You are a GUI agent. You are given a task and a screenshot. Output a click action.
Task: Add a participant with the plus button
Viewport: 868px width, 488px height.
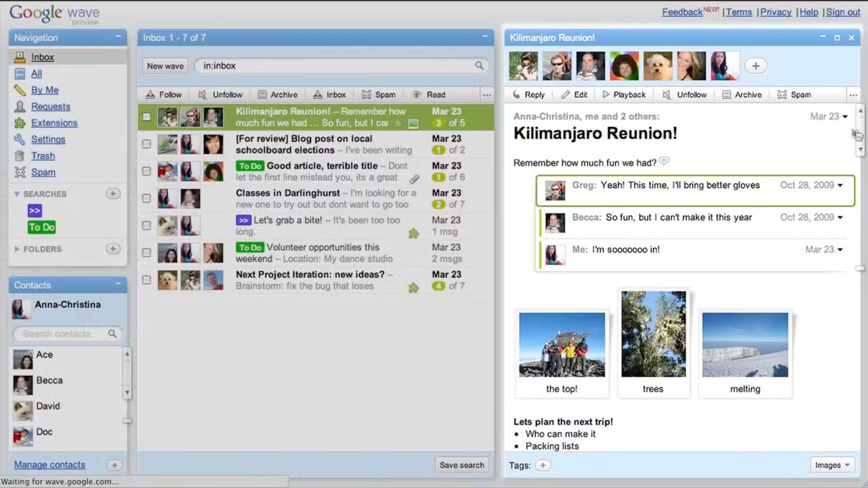(755, 66)
